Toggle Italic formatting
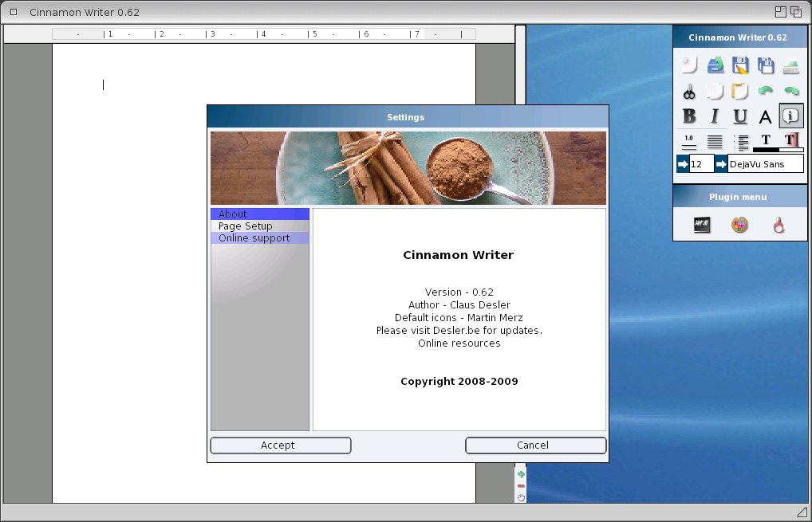 [715, 116]
